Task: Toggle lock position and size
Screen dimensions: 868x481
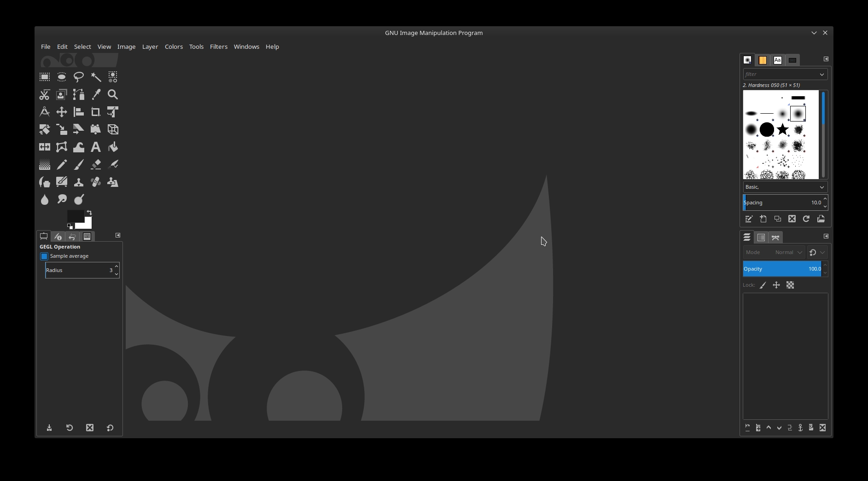Action: point(776,285)
